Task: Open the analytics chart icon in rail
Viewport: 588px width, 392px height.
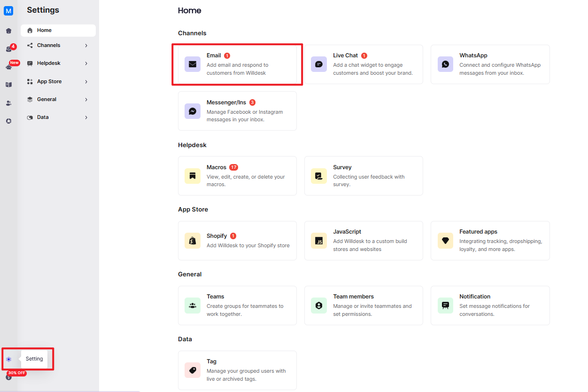Action: click(x=8, y=121)
